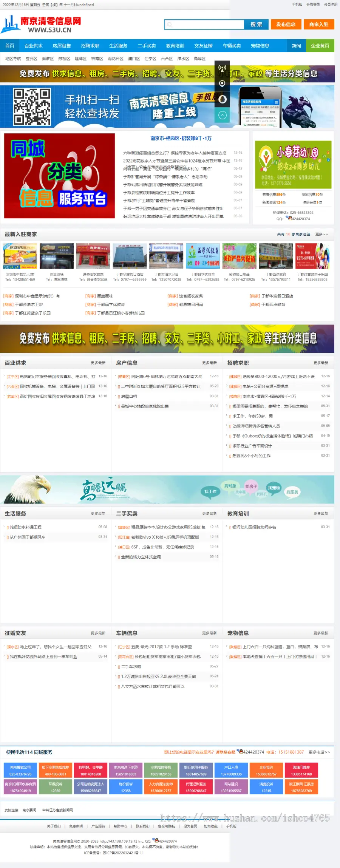Click the 找工作 bubble on eagle banner
Screen dimensions: 340x868
(210, 491)
